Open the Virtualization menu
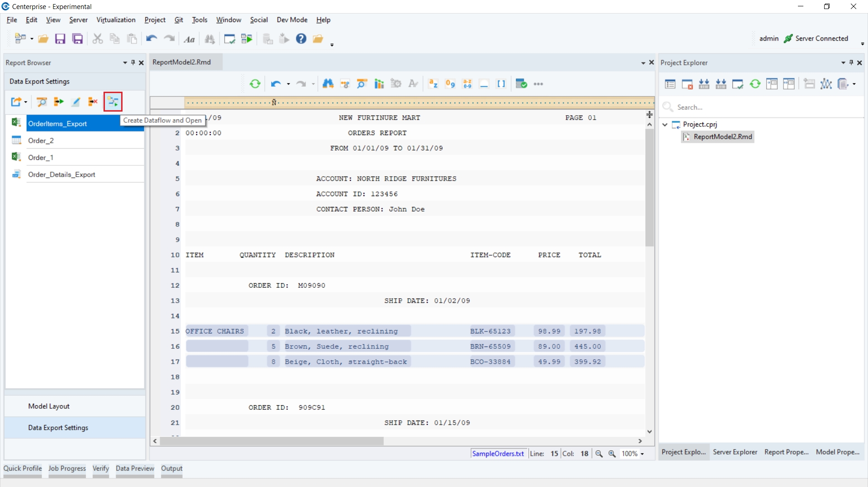868x487 pixels. [x=116, y=20]
